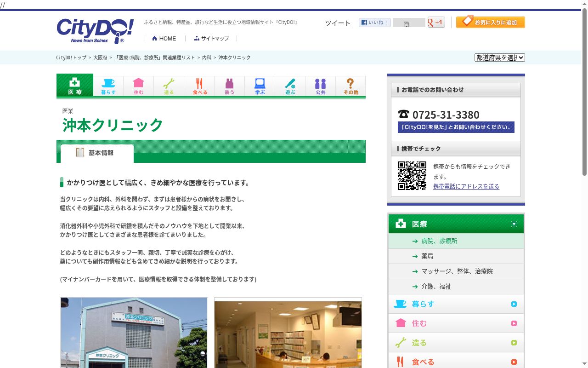Follow the 大阪府 breadcrumb link
The width and height of the screenshot is (588, 368).
click(x=100, y=57)
